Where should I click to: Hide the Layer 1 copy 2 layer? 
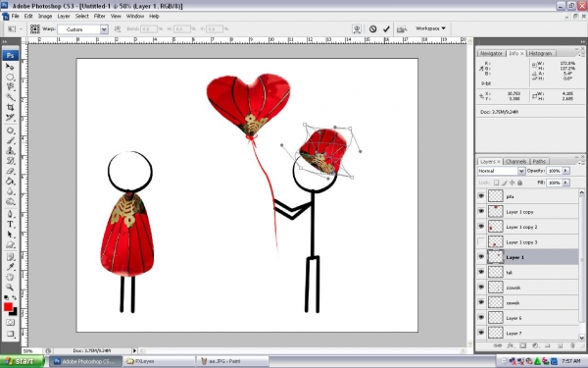[x=481, y=227]
